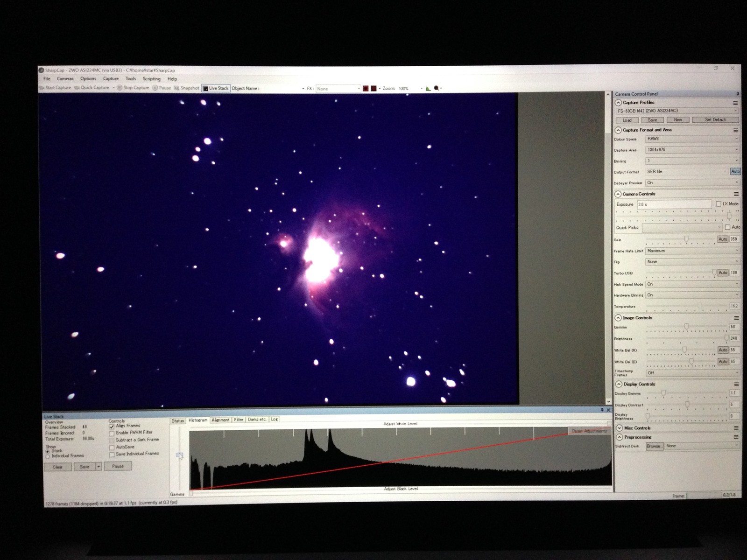Open the Capture Area dropdown
This screenshot has width=747, height=560.
(x=692, y=150)
